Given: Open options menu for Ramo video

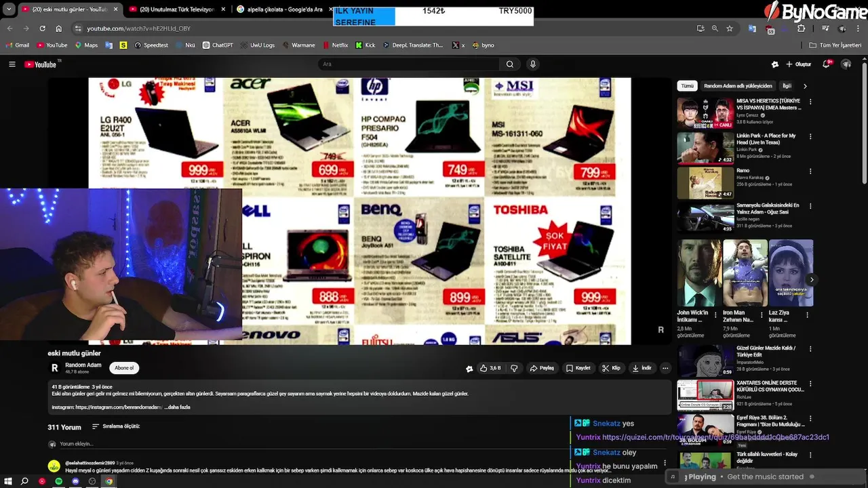Looking at the screenshot, I should pyautogui.click(x=810, y=171).
